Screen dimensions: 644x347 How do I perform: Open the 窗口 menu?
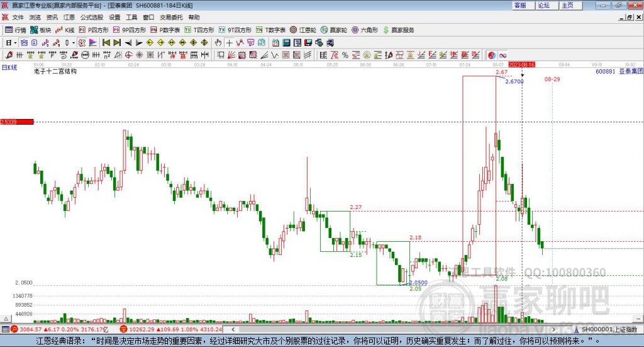(x=148, y=17)
